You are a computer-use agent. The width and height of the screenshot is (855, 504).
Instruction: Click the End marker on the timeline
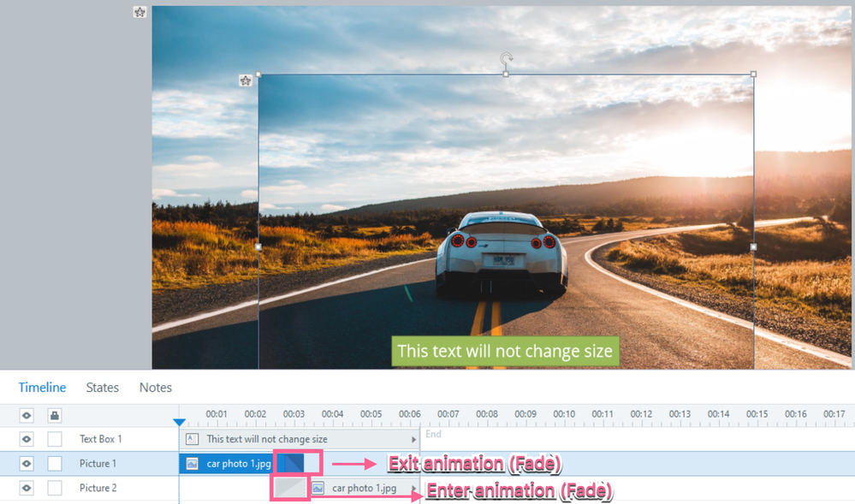[433, 434]
